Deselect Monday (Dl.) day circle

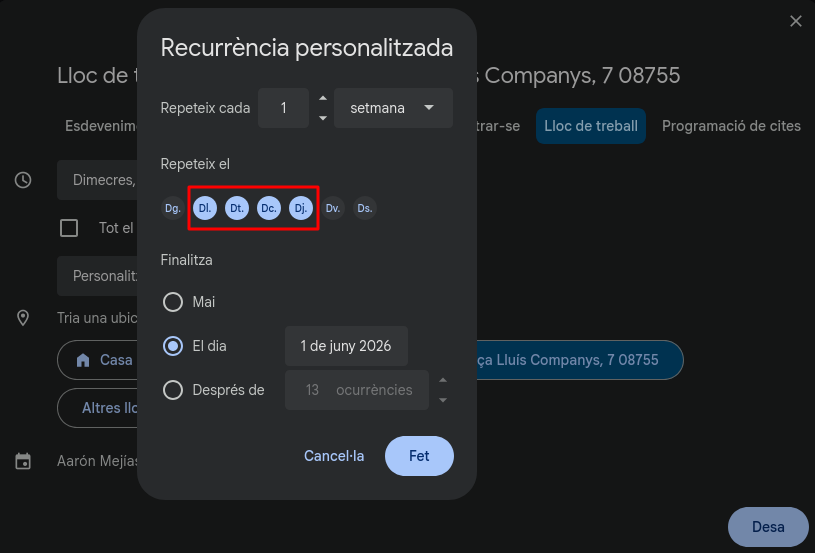click(205, 208)
